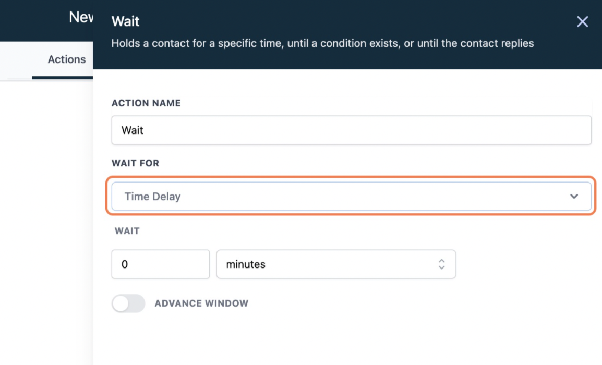Click the 'Holds a contact' description text
The width and height of the screenshot is (602, 365).
point(322,43)
